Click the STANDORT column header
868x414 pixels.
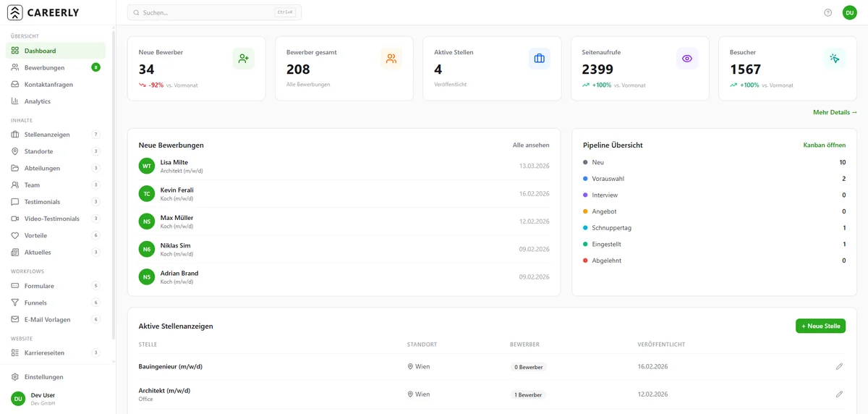(422, 345)
